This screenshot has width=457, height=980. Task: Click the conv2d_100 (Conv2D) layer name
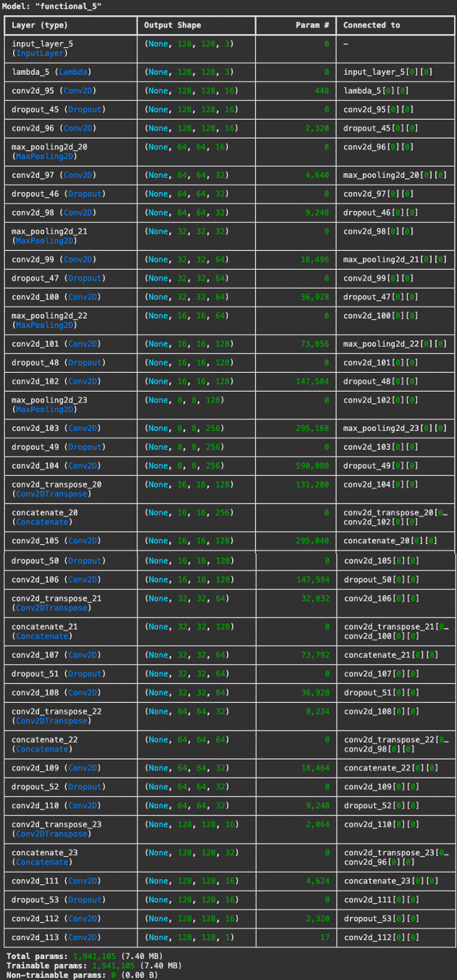pyautogui.click(x=56, y=297)
